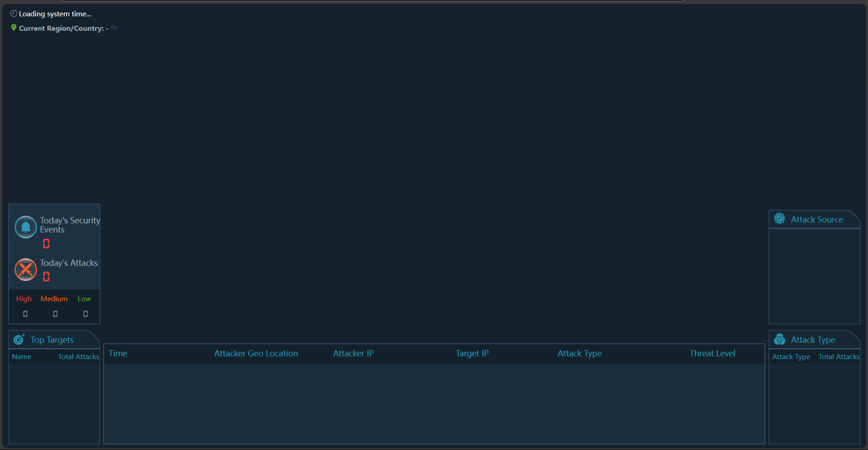Open the Today's Security Events count
Image resolution: width=868 pixels, height=450 pixels.
[46, 244]
